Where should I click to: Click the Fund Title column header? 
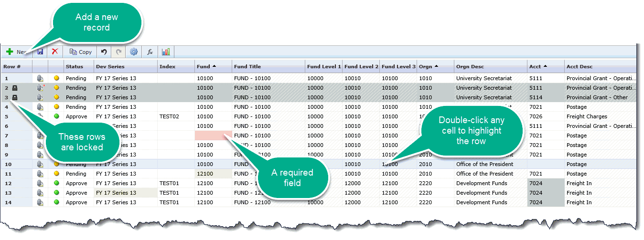[247, 66]
